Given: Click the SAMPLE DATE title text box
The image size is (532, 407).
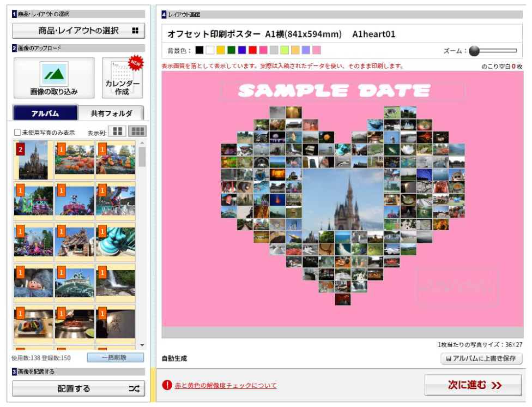Looking at the screenshot, I should pyautogui.click(x=342, y=91).
